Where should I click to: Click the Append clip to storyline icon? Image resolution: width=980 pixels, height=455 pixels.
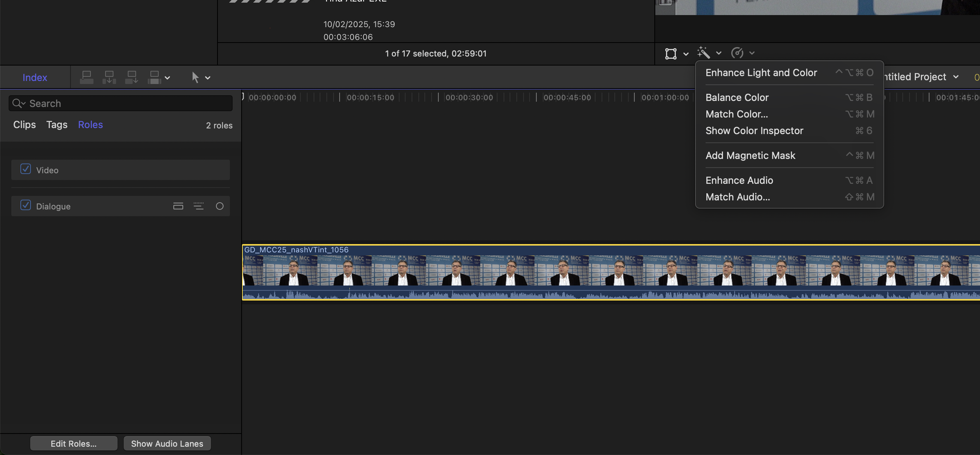132,77
